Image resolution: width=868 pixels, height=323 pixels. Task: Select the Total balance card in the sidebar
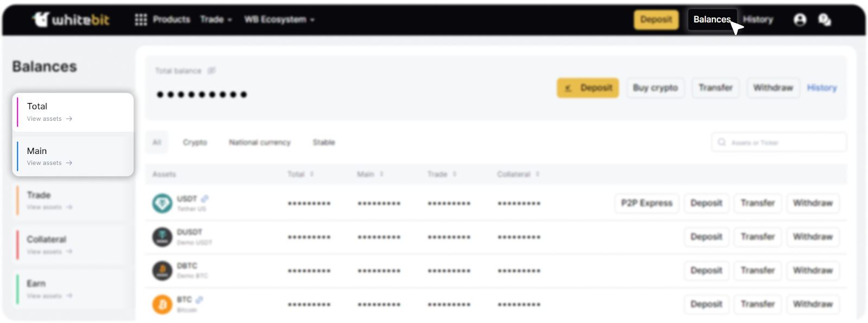[x=73, y=112]
